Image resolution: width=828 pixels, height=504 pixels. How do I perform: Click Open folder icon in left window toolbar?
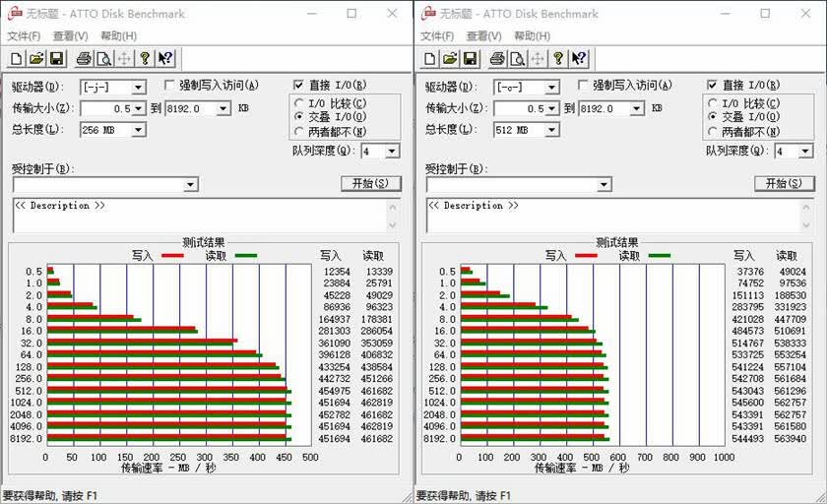pos(36,59)
